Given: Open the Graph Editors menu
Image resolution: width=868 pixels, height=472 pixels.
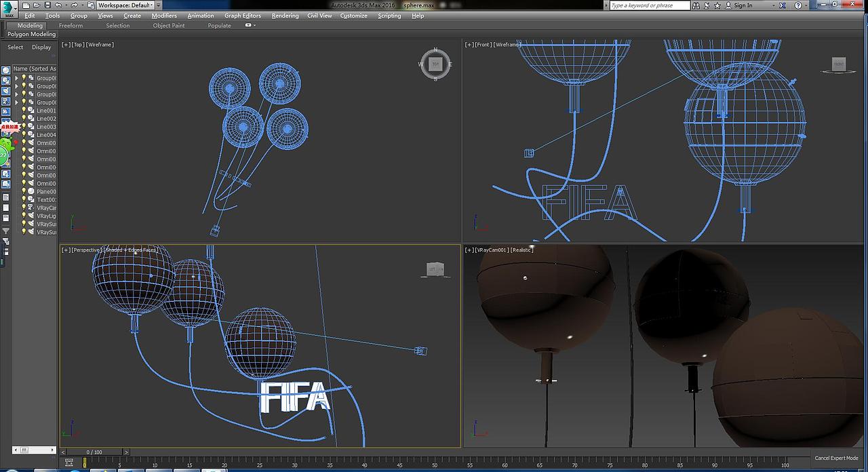Looking at the screenshot, I should point(243,16).
